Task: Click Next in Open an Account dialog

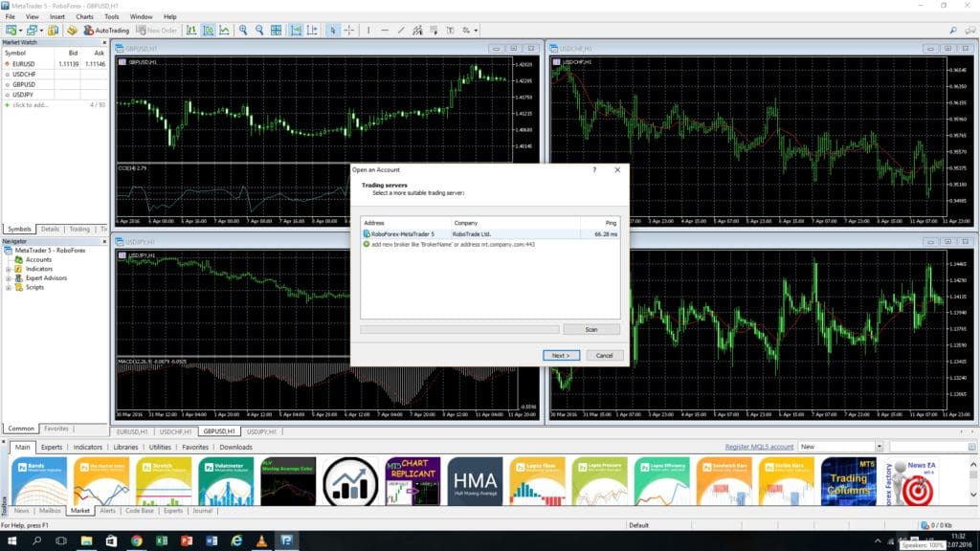Action: click(x=561, y=356)
